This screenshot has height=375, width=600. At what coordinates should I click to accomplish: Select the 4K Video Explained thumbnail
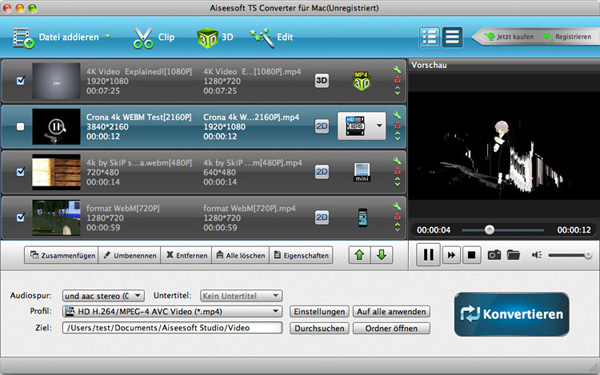click(x=56, y=81)
